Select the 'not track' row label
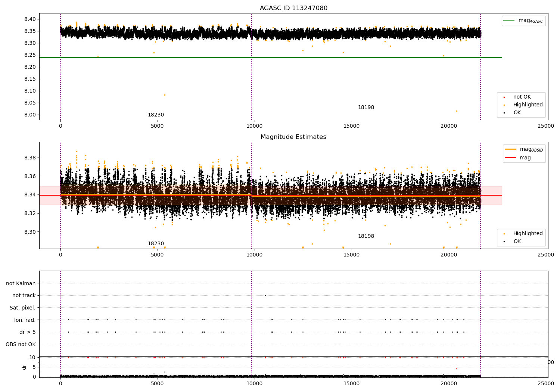This screenshot has height=392, width=560. [x=24, y=295]
